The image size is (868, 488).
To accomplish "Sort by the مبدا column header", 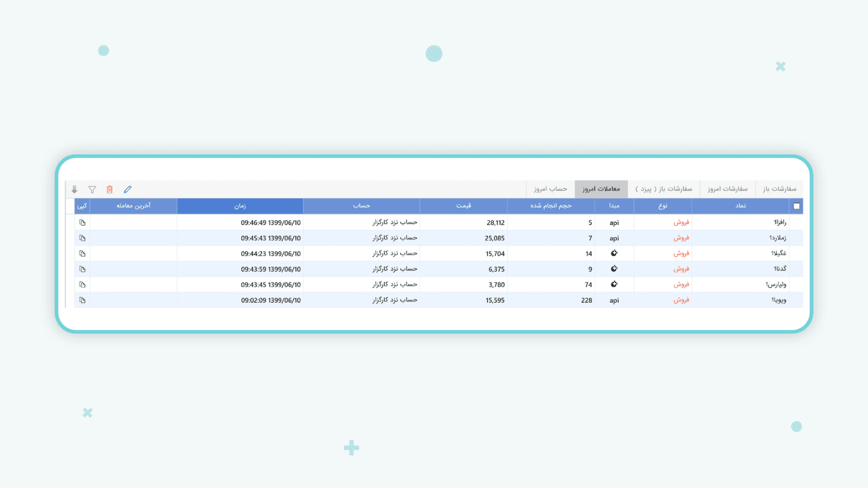I will 614,206.
